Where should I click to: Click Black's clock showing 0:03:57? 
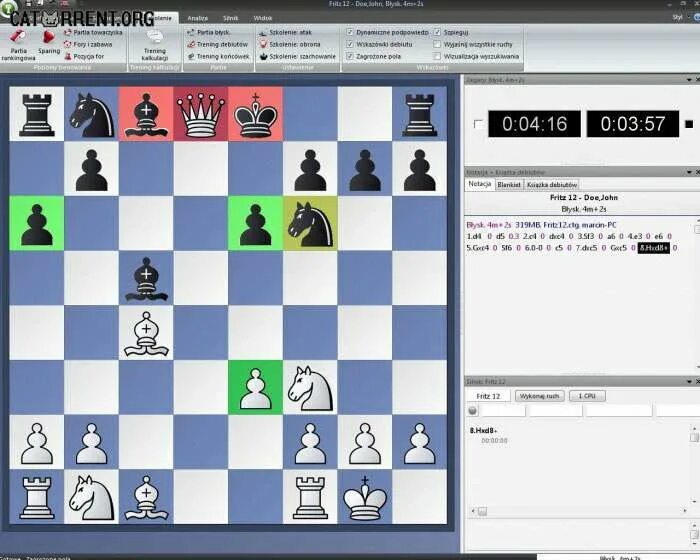click(x=633, y=124)
